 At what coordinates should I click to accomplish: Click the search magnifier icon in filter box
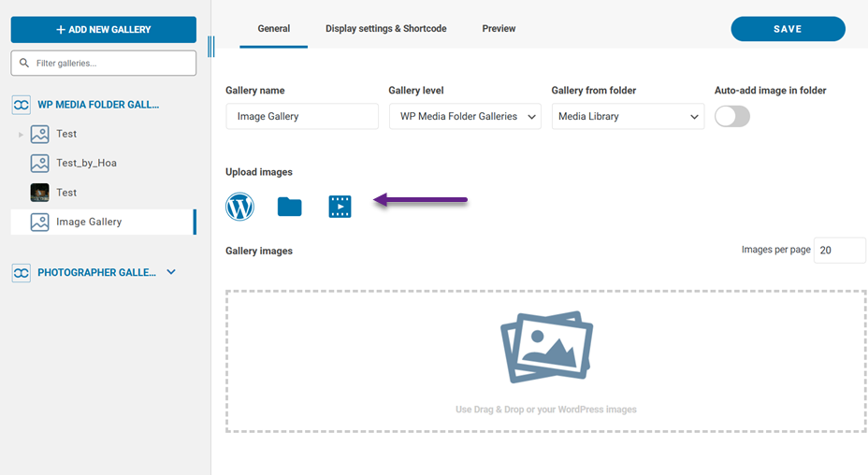click(x=23, y=64)
